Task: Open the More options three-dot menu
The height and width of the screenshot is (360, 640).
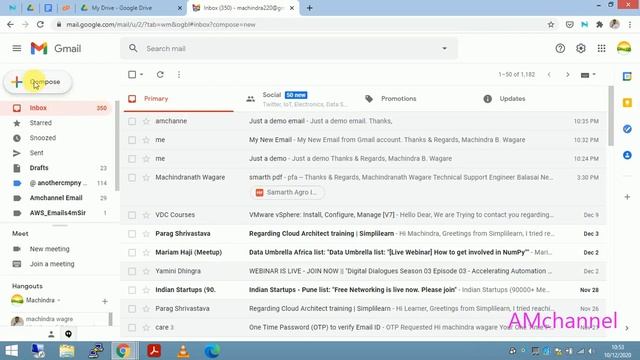Action: (179, 74)
